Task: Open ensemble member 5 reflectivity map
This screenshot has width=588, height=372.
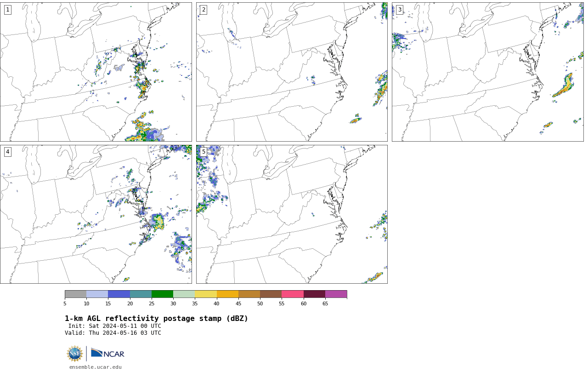Action: point(292,214)
